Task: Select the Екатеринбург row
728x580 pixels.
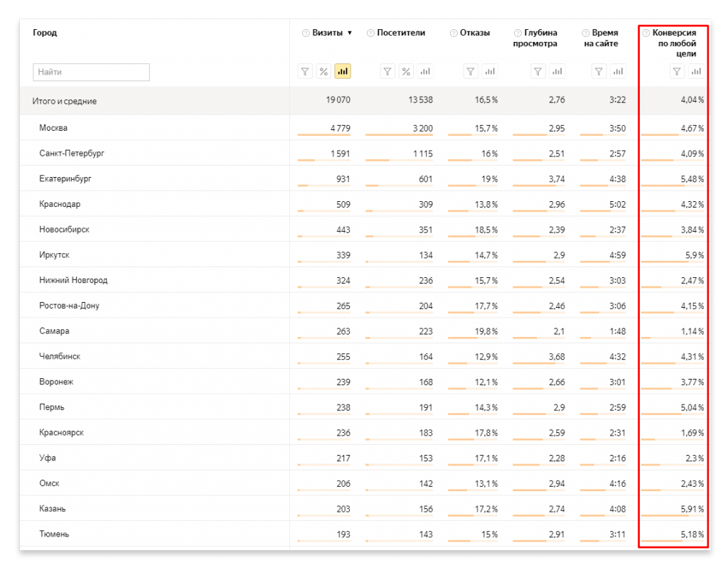Action: pyautogui.click(x=365, y=178)
